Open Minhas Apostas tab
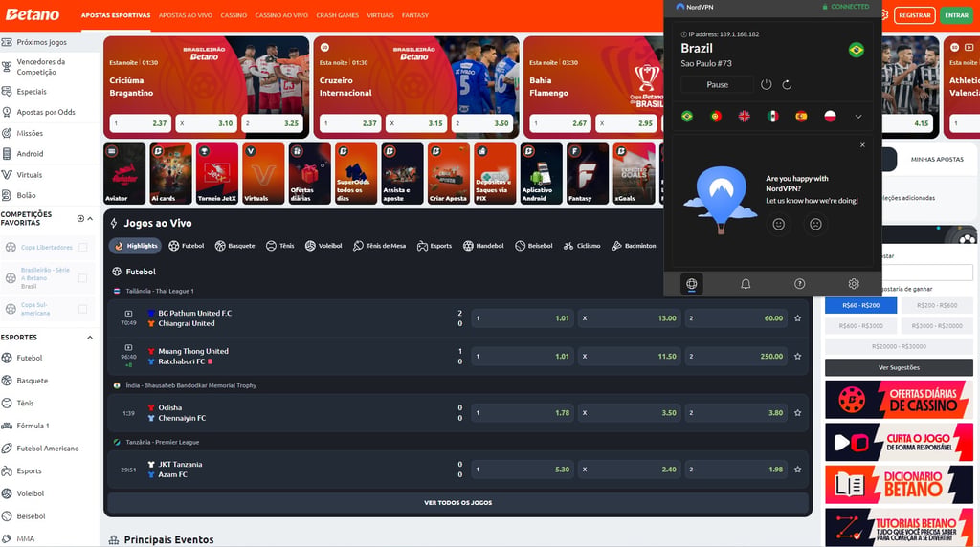980x547 pixels. 937,160
